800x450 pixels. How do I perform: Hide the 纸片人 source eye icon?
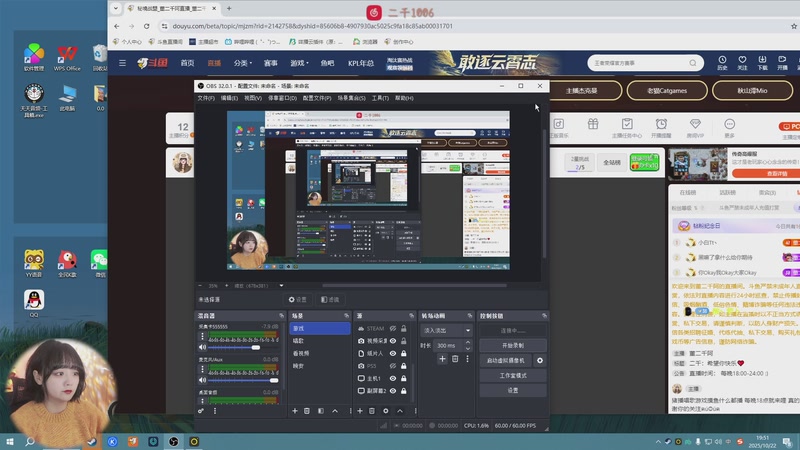[x=393, y=353]
